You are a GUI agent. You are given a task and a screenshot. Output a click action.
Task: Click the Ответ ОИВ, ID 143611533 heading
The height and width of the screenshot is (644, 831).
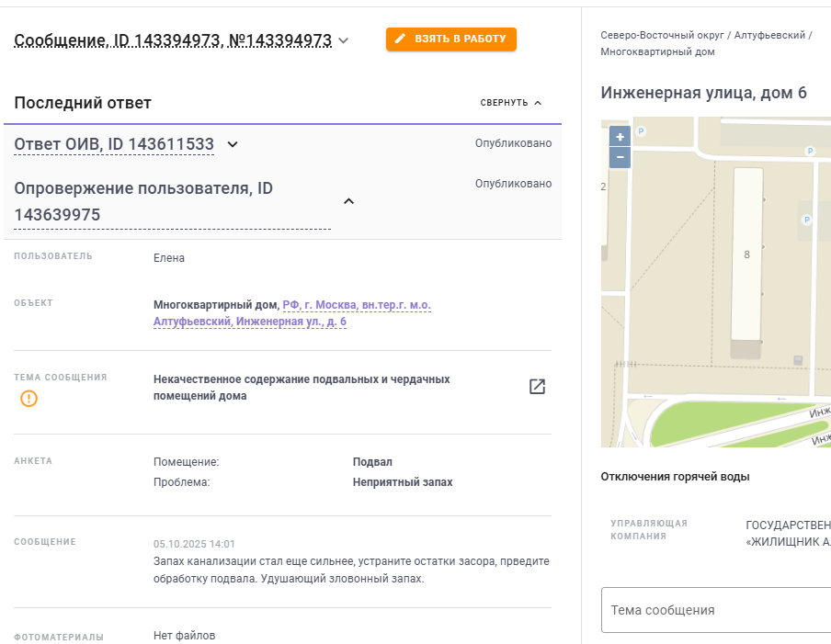coord(114,144)
